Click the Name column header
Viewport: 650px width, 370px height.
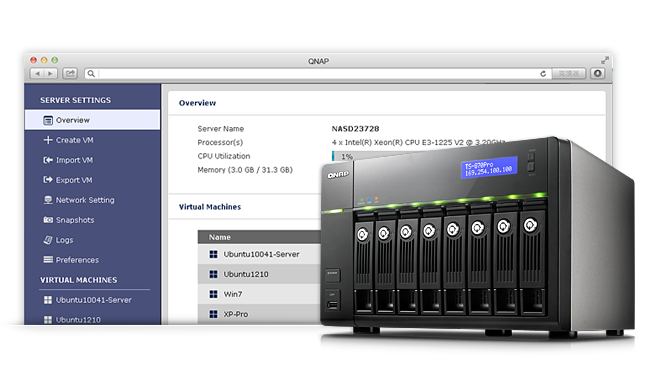220,237
